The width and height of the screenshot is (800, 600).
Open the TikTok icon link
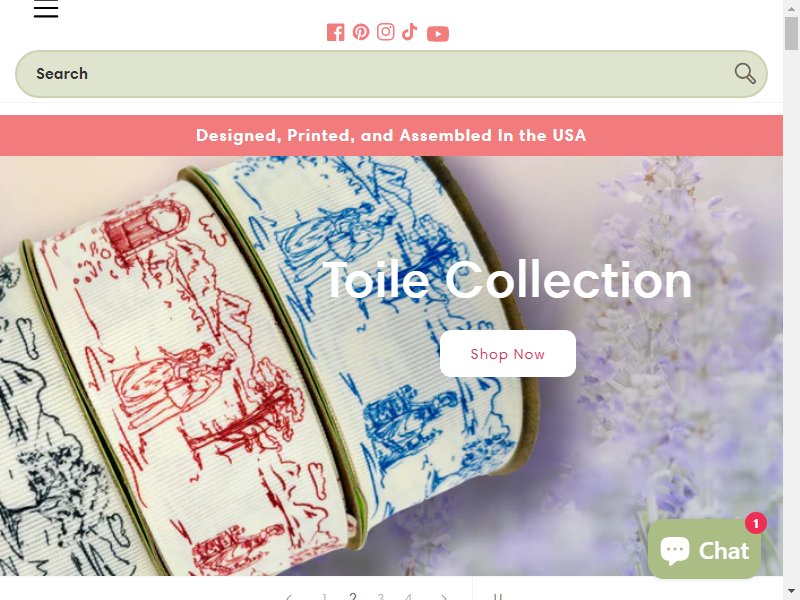(x=410, y=32)
